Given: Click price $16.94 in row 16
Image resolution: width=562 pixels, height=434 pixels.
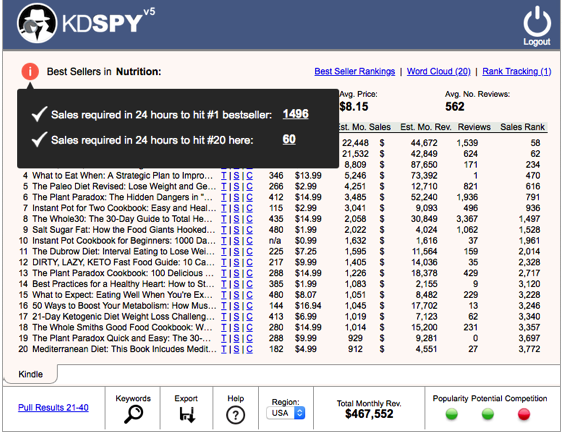Looking at the screenshot, I should (x=308, y=306).
